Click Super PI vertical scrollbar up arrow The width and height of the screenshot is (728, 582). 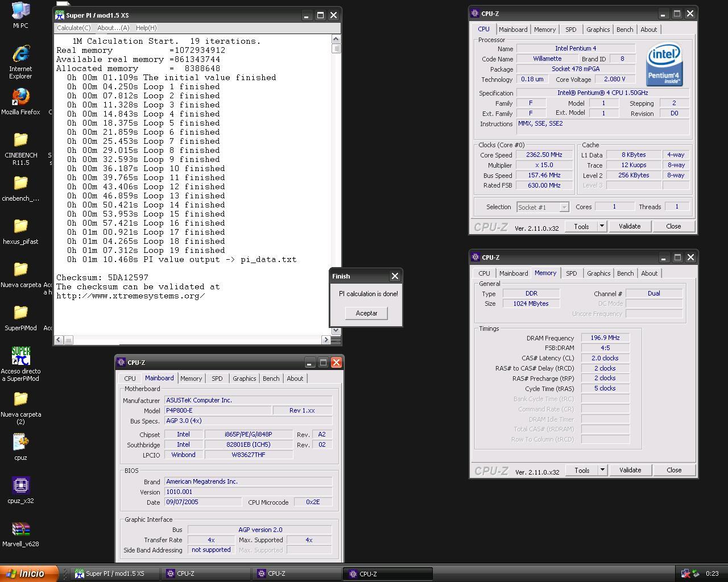tap(336, 39)
